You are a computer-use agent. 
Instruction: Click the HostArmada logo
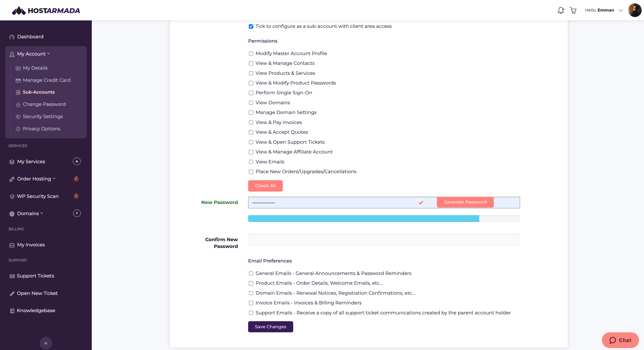[x=46, y=10]
